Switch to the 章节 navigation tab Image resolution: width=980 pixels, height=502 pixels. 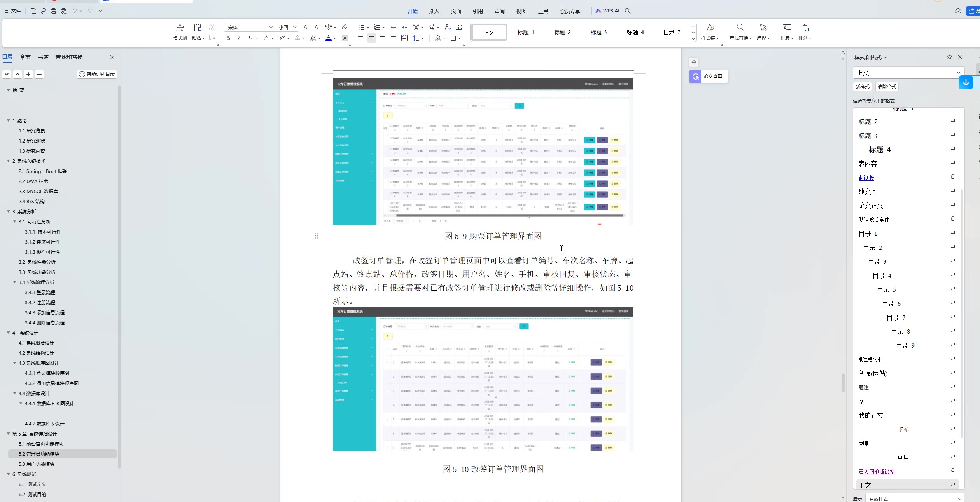tap(25, 57)
